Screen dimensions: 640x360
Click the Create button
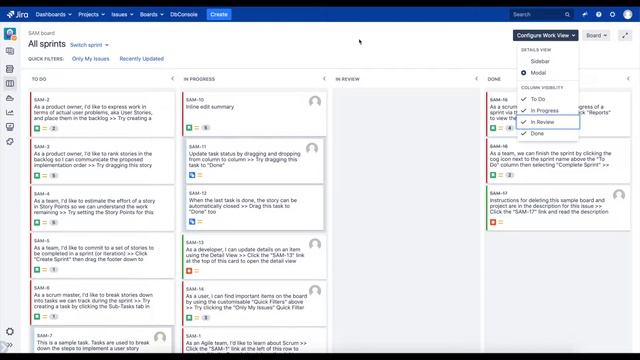pyautogui.click(x=219, y=14)
